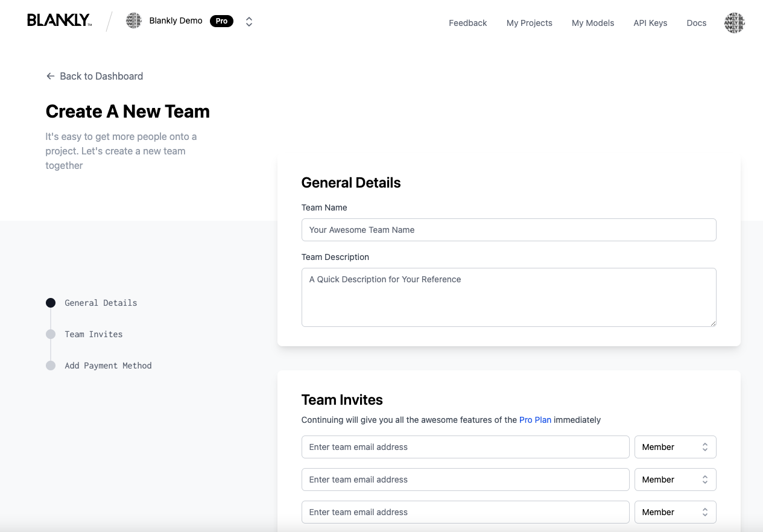Open the Feedback menu item

click(x=467, y=23)
